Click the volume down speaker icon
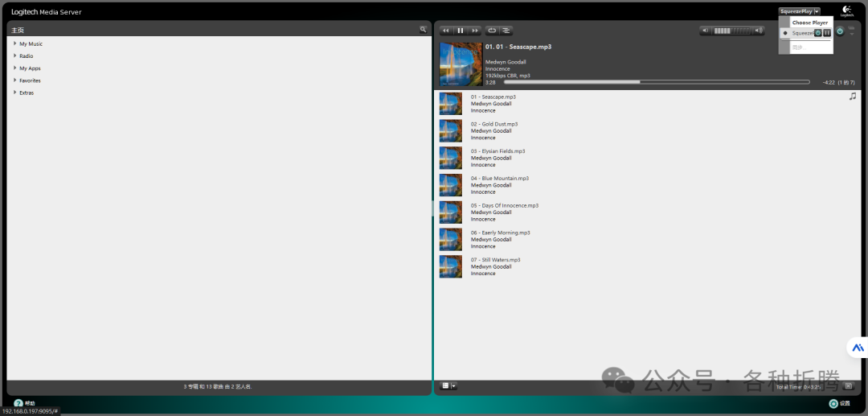Screen dimensions: 868x416 pos(706,31)
